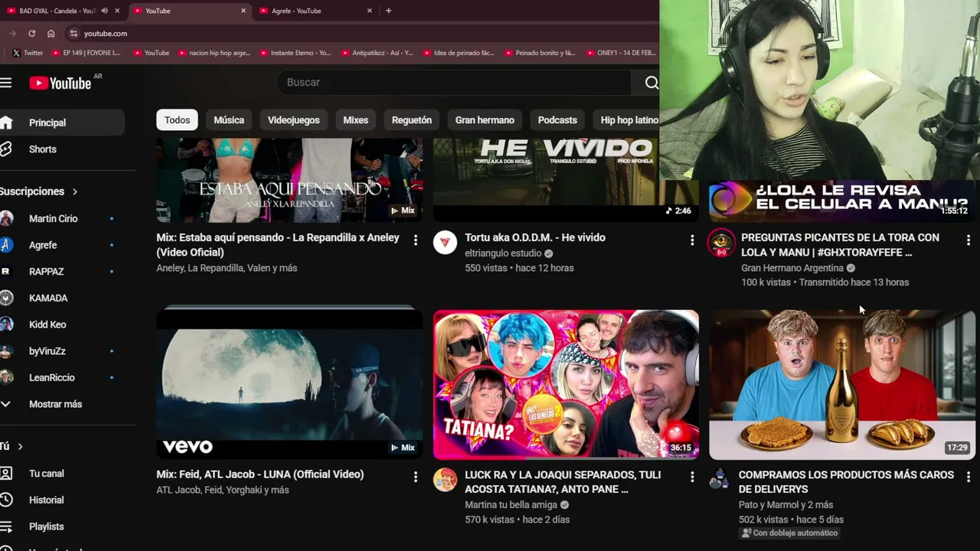Play the Feid LUNA moon thumbnail
This screenshot has width=980, height=551.
[289, 384]
